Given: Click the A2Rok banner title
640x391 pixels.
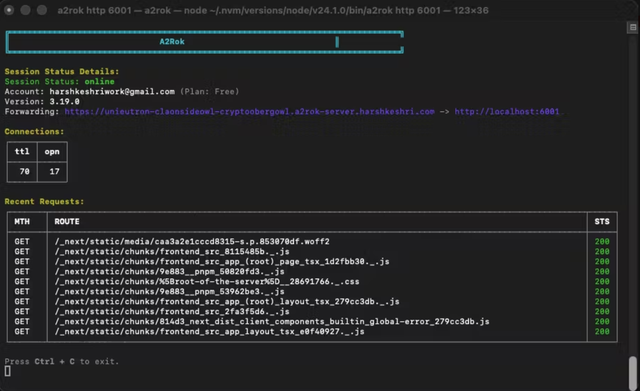Looking at the screenshot, I should [x=172, y=42].
